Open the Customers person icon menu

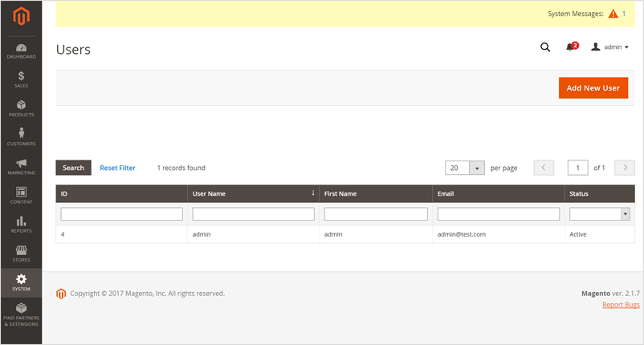tap(21, 137)
